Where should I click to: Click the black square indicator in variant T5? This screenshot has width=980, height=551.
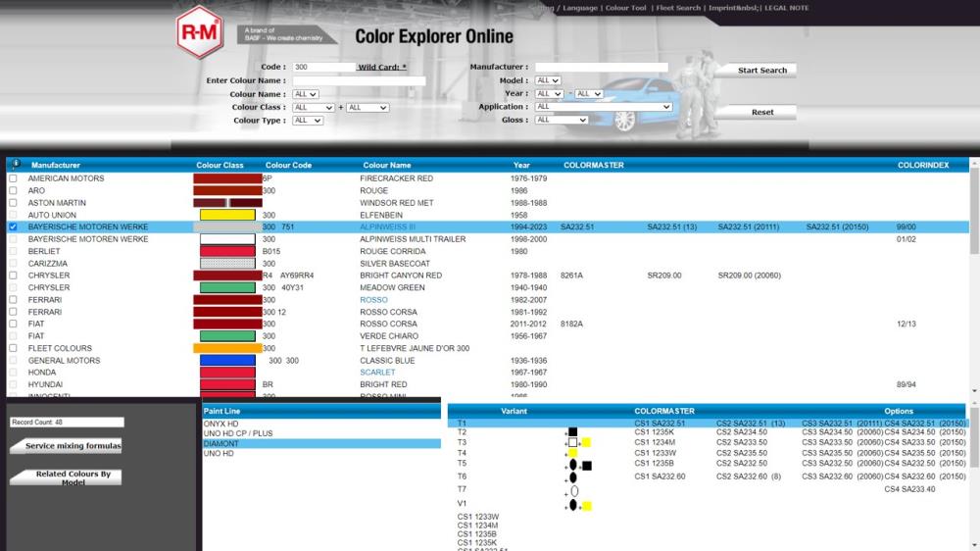coord(587,466)
